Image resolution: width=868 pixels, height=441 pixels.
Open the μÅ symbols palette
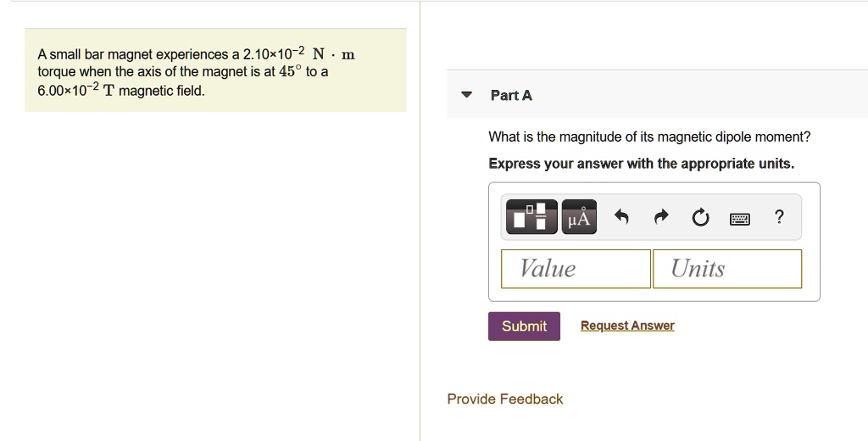(x=579, y=217)
